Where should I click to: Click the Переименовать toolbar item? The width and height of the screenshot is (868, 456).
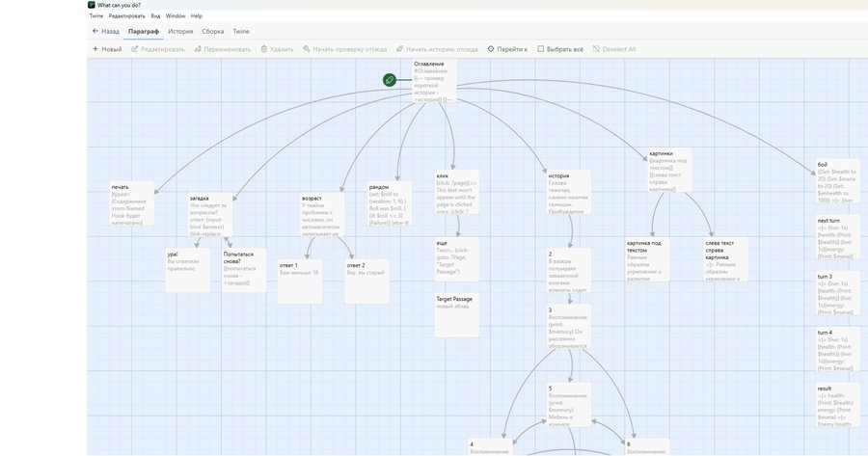(222, 49)
